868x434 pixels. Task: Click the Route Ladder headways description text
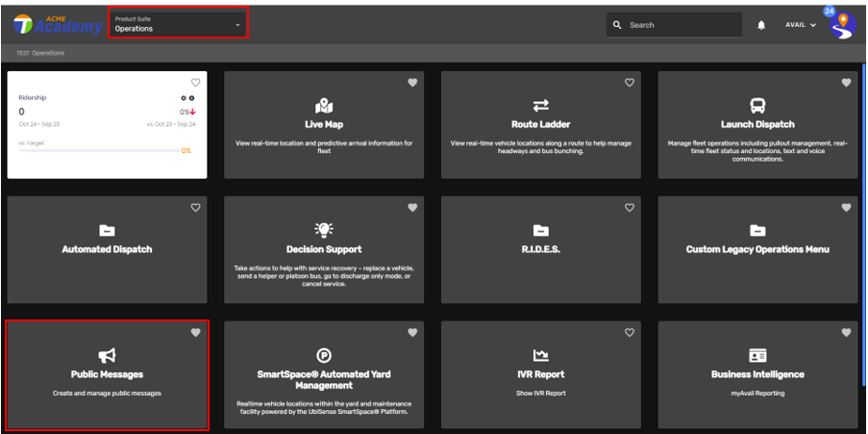(541, 147)
